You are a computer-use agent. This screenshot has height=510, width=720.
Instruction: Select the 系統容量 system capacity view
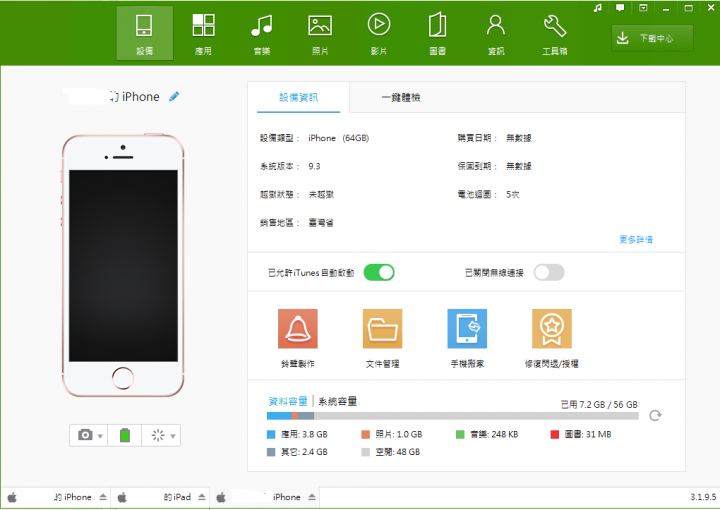[338, 401]
